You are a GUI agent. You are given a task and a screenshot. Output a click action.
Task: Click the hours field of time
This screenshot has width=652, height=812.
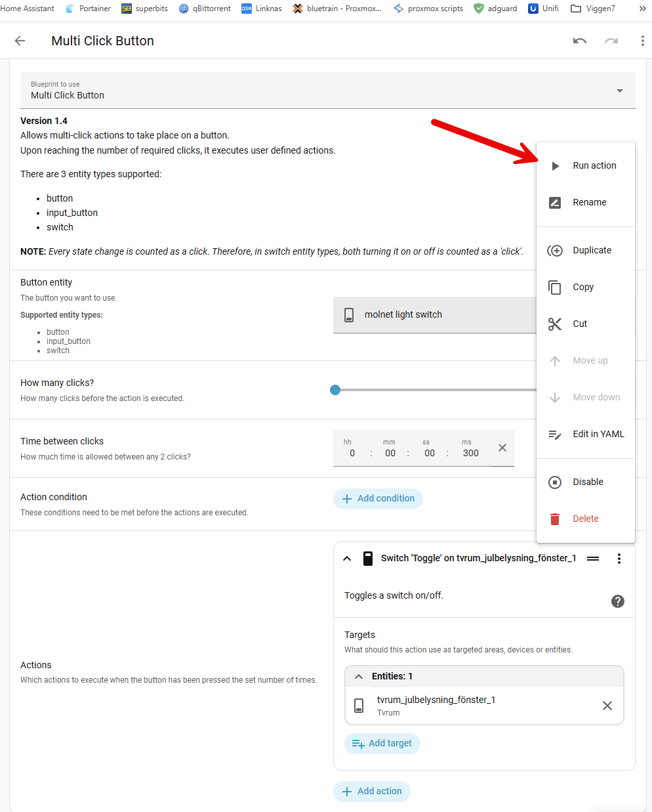point(352,453)
